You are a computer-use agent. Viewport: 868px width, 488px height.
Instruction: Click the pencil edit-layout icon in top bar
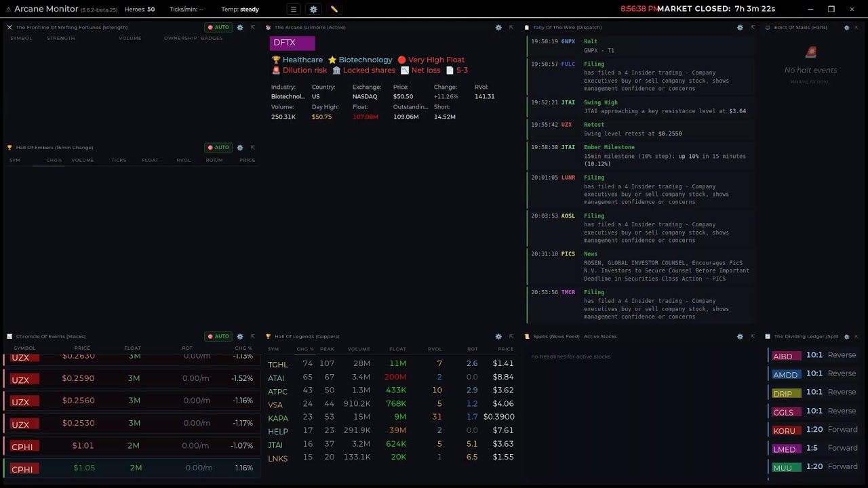(334, 9)
